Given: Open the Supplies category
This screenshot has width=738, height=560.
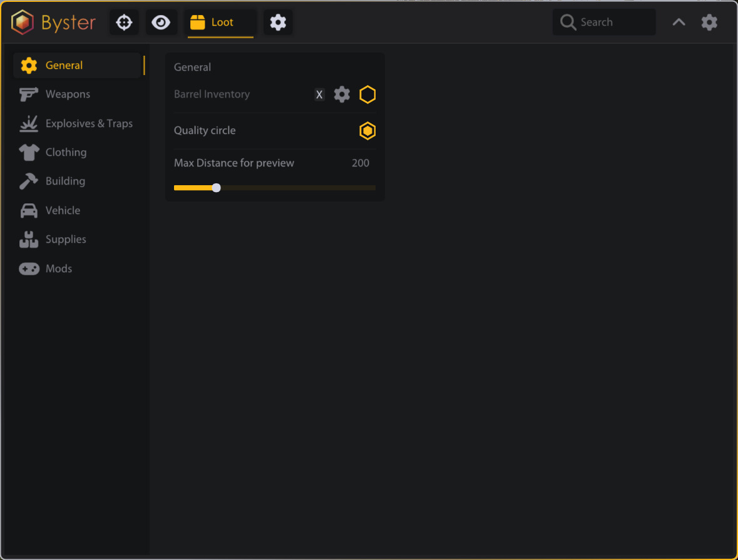Looking at the screenshot, I should [x=66, y=240].
